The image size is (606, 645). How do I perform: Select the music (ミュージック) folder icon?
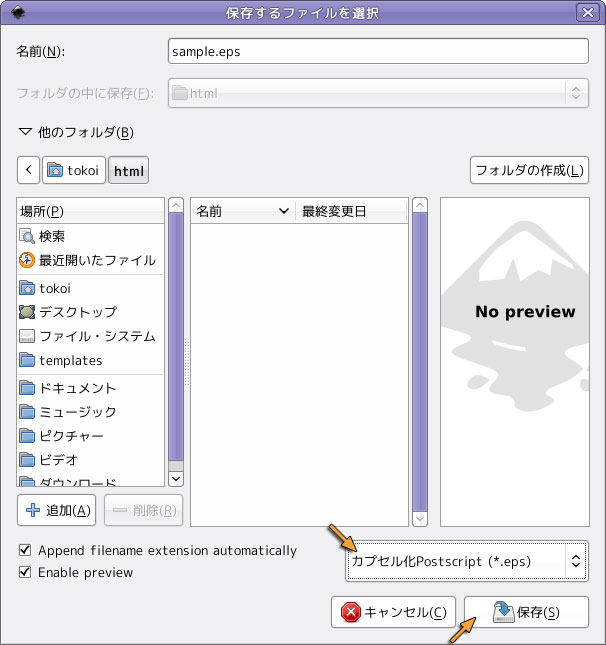coord(27,412)
